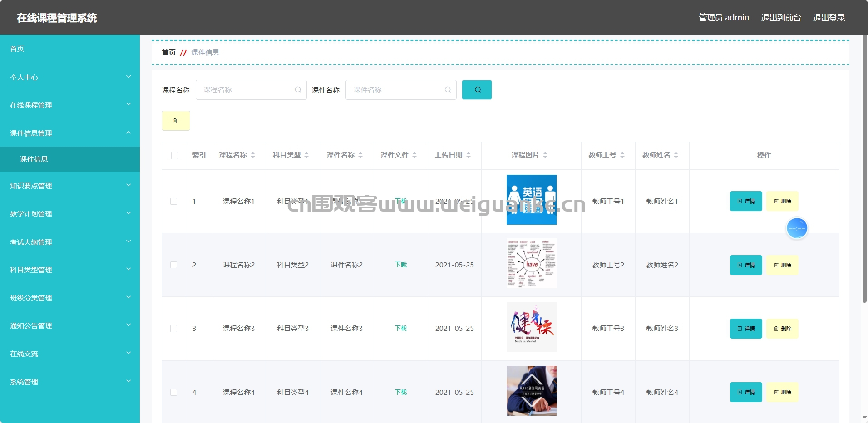Image resolution: width=868 pixels, height=423 pixels.
Task: Expand 教学计划管理 sidebar menu
Action: point(70,214)
